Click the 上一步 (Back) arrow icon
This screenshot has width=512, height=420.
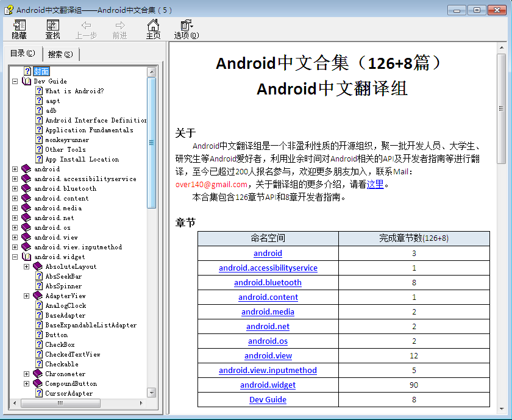coord(86,25)
